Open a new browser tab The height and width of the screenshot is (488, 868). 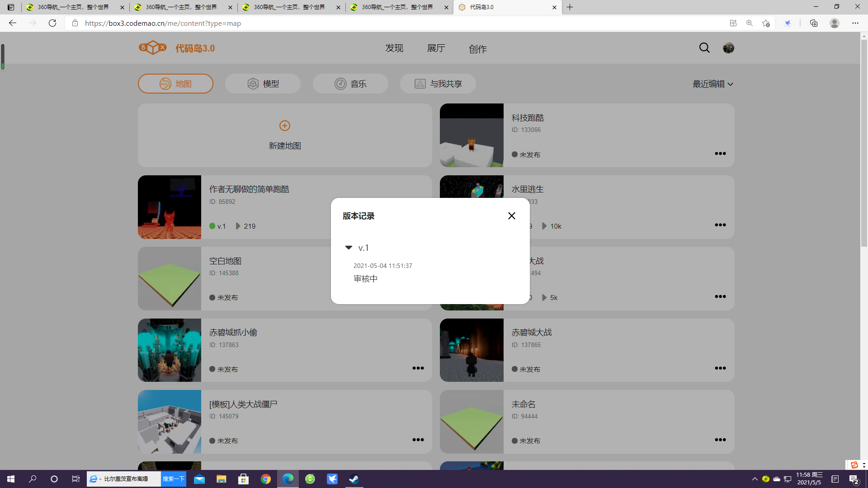point(570,7)
